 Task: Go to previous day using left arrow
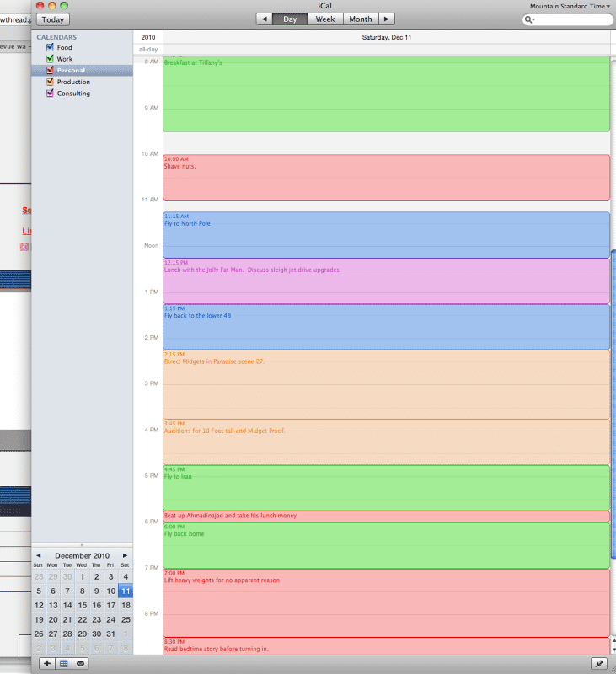coord(265,19)
